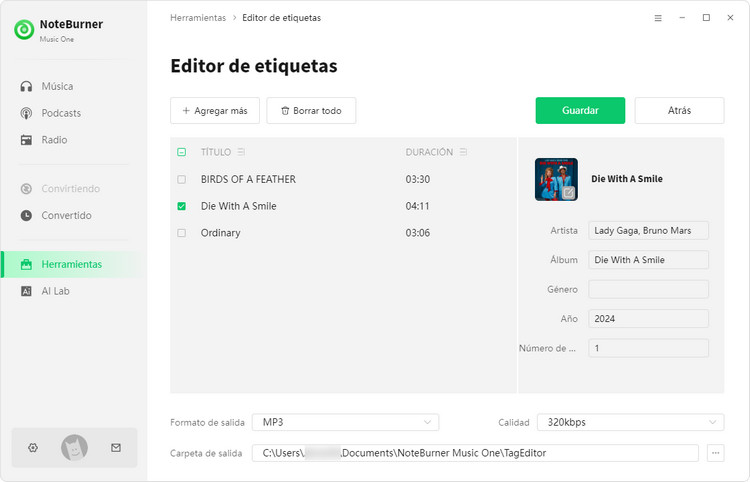The image size is (750, 482).
Task: Click Agregar más button
Action: click(x=215, y=110)
